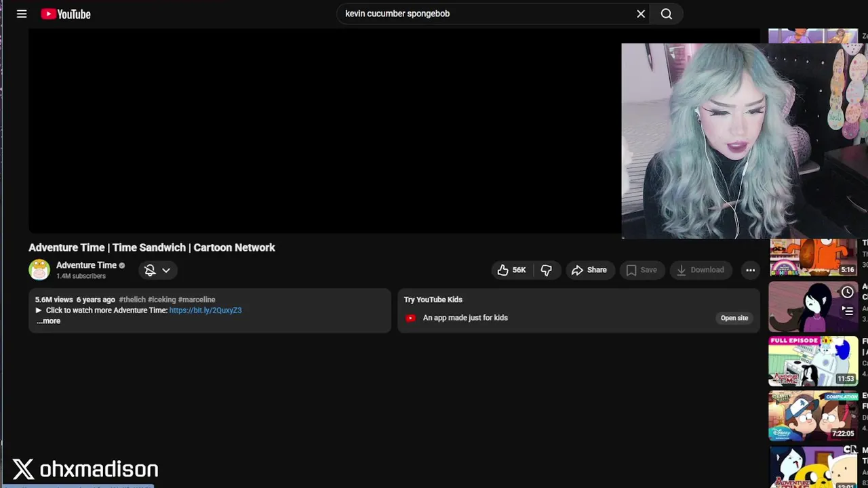
Task: Click the black video player area
Action: tap(325, 131)
